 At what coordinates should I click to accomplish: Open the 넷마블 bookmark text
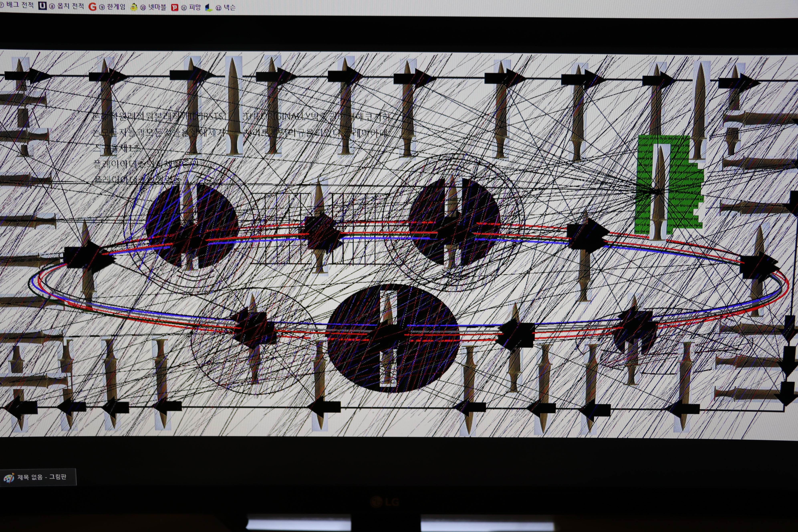click(x=157, y=7)
